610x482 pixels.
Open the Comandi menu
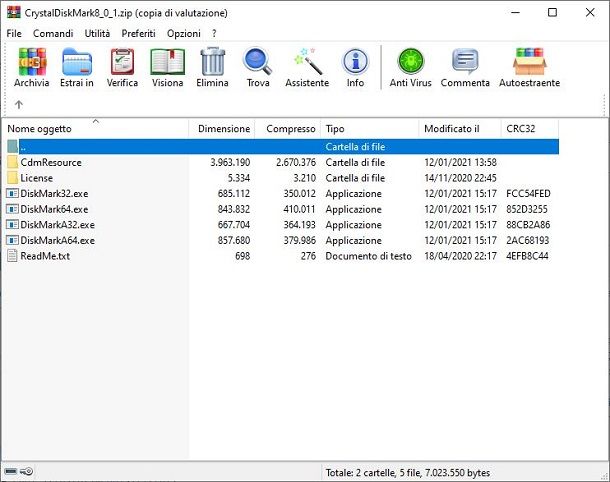pos(53,33)
